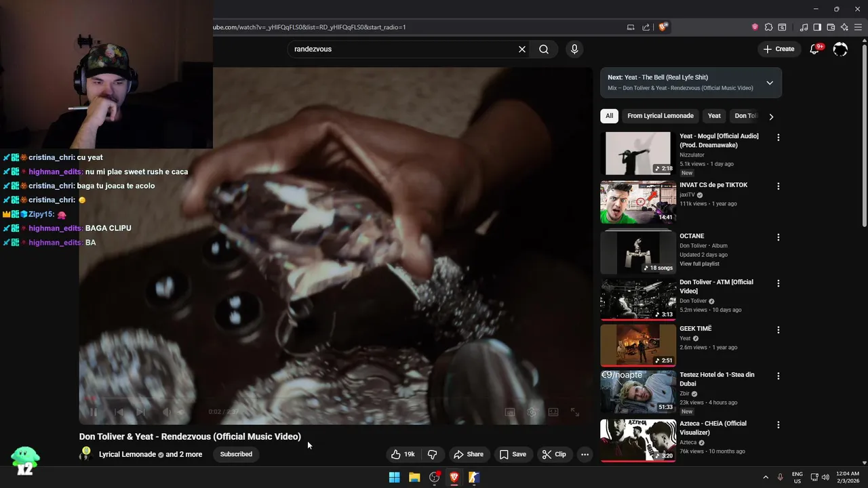Screen dimensions: 868x488
Task: Dislike the video with thumbs down
Action: [432, 454]
